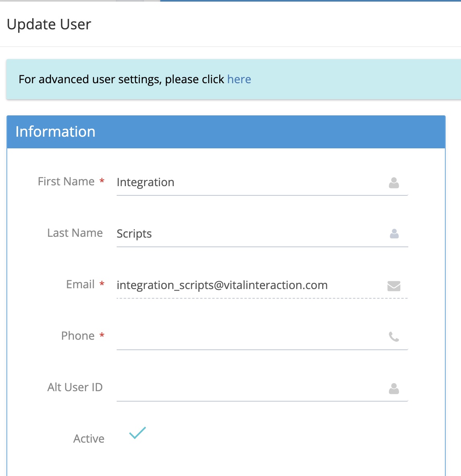Click the Phone field label
Screen dimensions: 461x476
point(78,336)
